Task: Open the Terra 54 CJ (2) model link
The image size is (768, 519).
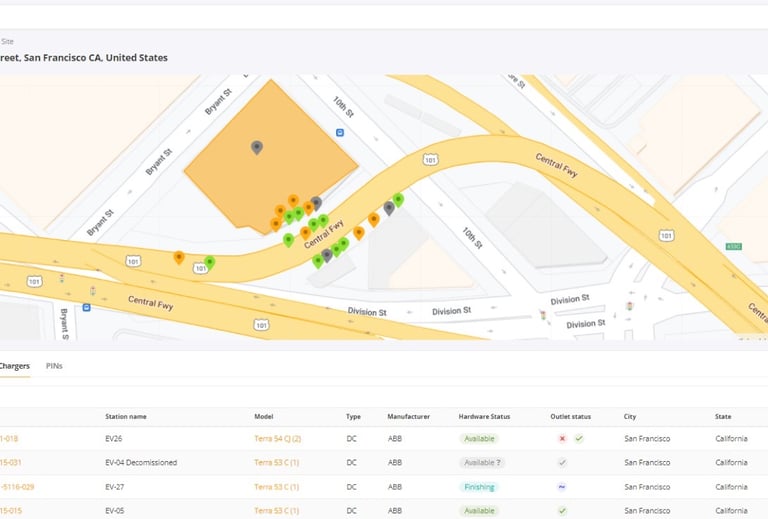Action: [278, 438]
